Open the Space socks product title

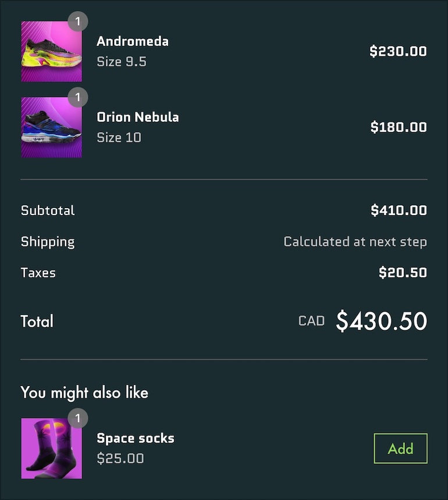pyautogui.click(x=136, y=438)
